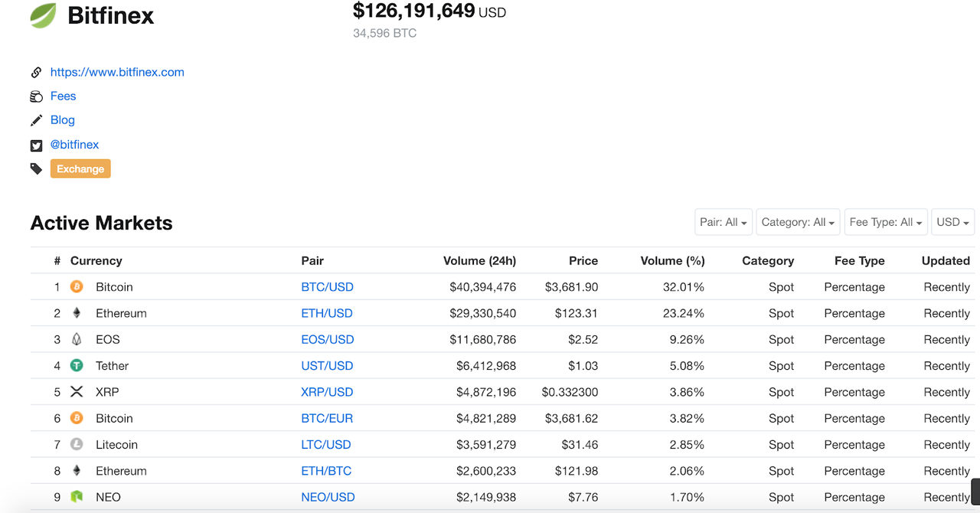Click the Tether currency name
This screenshot has height=513, width=980.
pyautogui.click(x=113, y=366)
